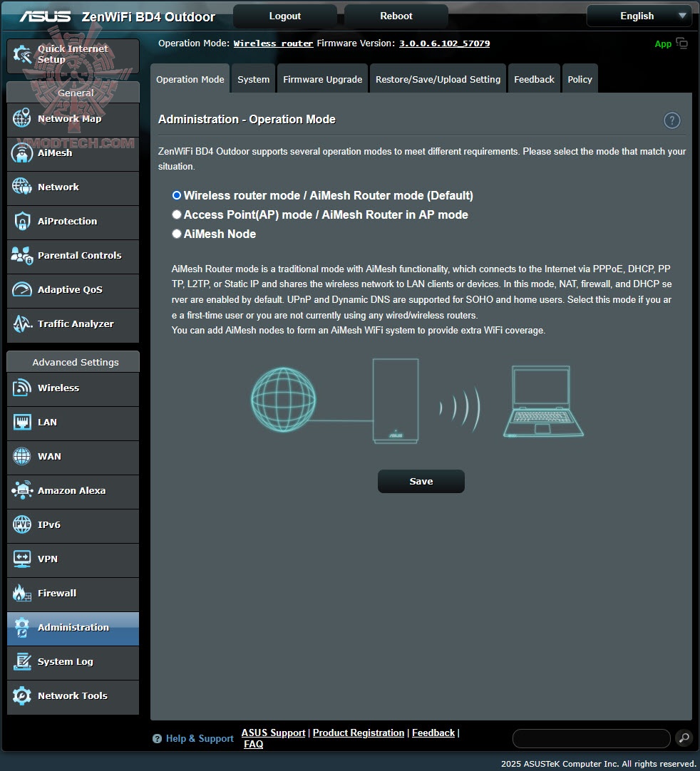Click the LAN port icon
The width and height of the screenshot is (700, 771).
click(21, 422)
